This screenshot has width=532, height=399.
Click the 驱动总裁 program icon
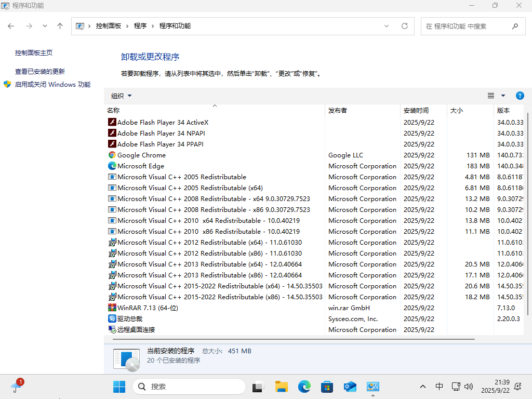(112, 318)
